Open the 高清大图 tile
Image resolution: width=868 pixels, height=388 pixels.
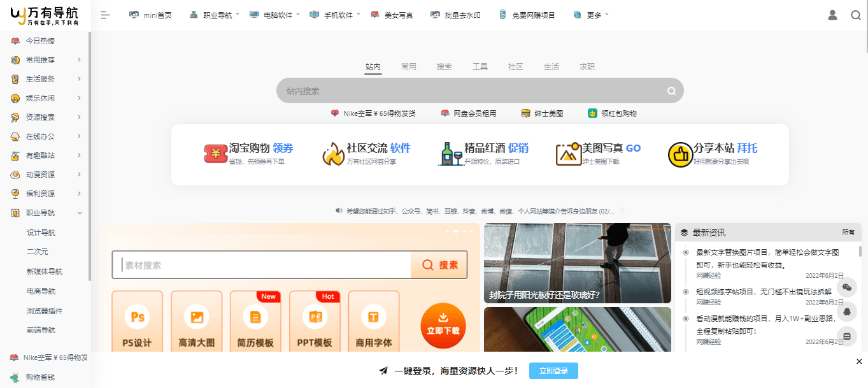pos(197,322)
